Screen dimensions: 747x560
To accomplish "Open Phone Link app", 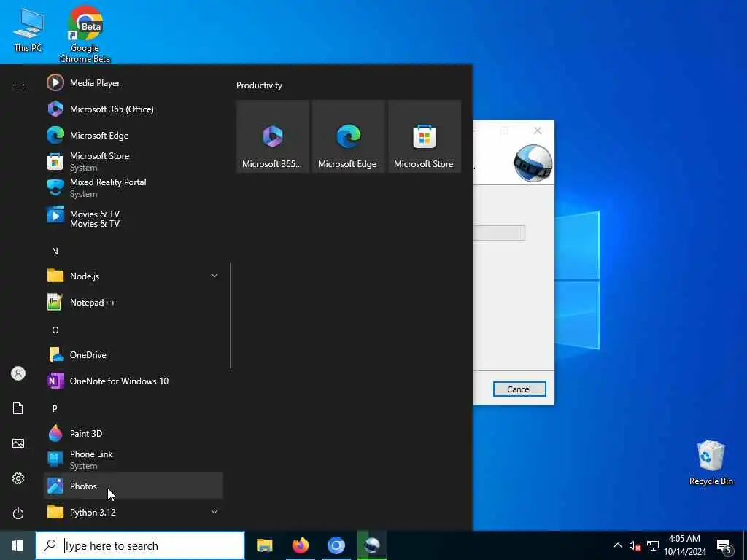I will (133, 459).
